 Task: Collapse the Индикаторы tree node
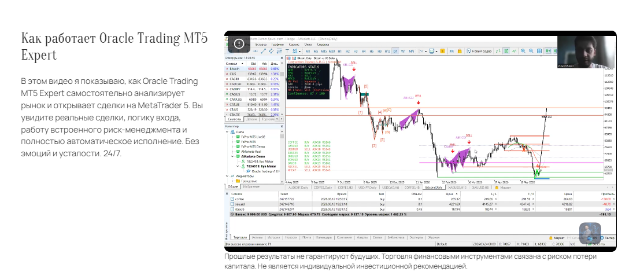pos(227,176)
